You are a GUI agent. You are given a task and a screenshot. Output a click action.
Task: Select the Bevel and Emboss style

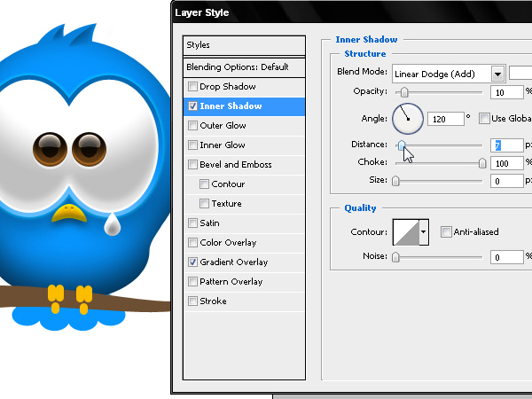(236, 165)
